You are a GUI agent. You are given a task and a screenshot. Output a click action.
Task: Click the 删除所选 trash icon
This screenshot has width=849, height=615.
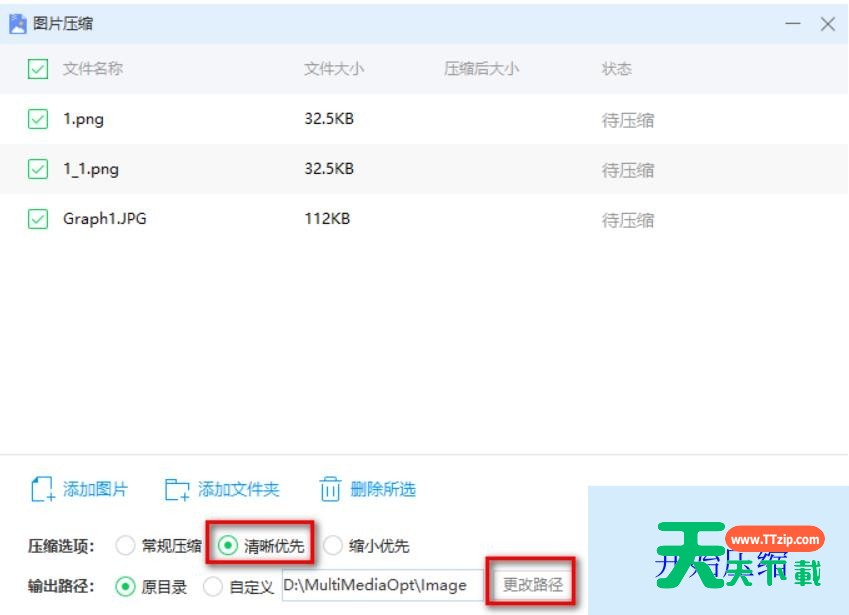coord(330,489)
